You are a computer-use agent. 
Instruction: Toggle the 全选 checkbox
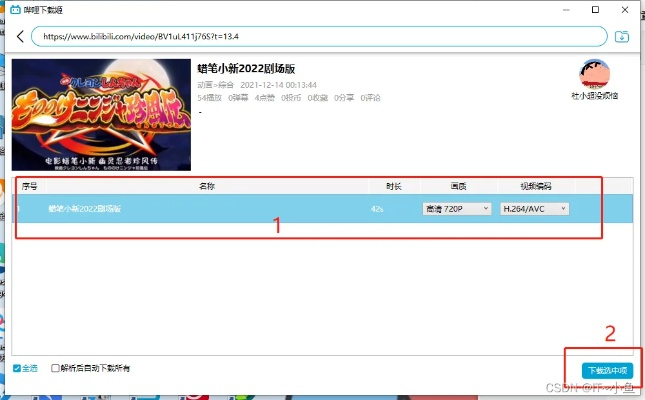[x=17, y=368]
